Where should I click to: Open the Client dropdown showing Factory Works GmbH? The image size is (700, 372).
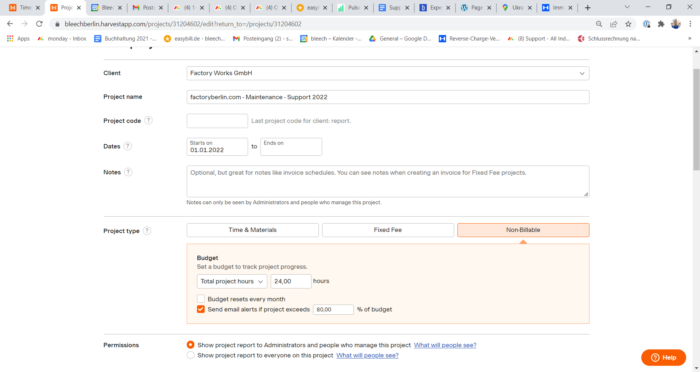(x=388, y=73)
